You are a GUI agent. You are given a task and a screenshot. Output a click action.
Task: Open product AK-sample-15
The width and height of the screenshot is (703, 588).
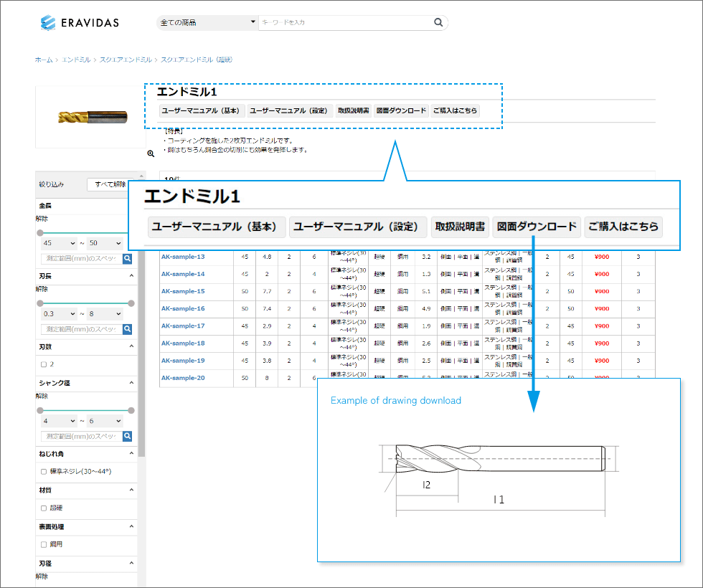183,291
